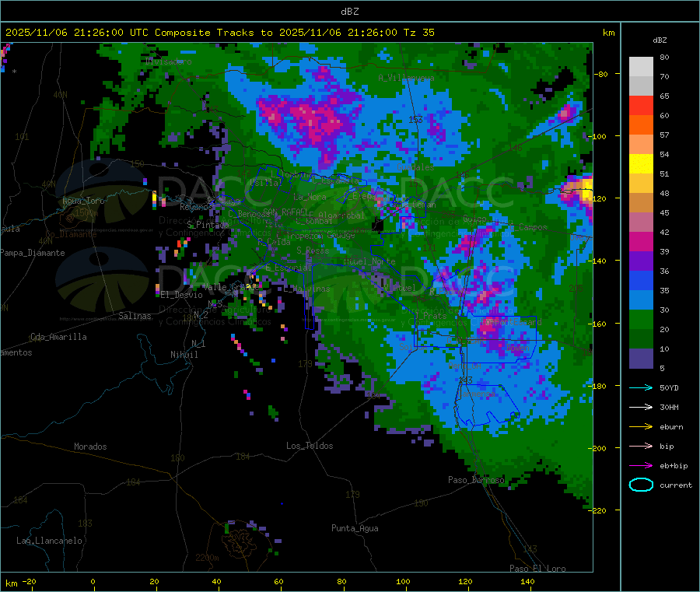Click the 'Pampa_Diamante' map label

point(33,253)
